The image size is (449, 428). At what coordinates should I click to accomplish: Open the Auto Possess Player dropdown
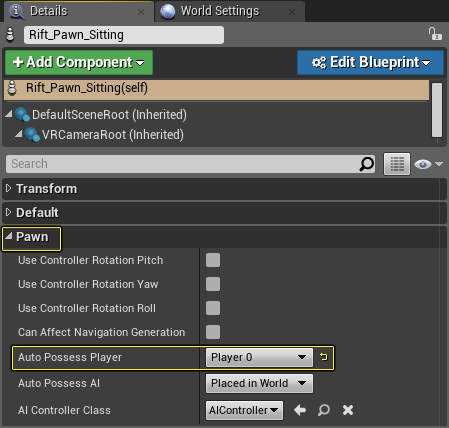(259, 357)
